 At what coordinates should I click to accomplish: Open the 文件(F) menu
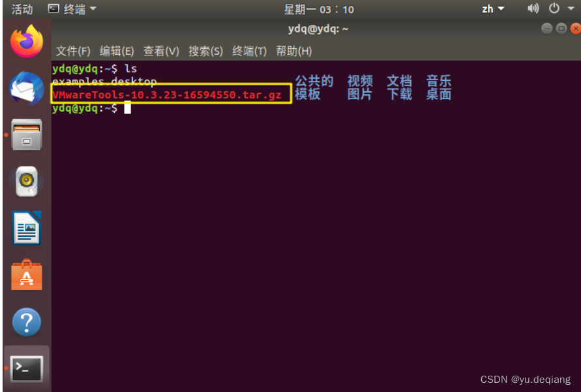coord(73,51)
